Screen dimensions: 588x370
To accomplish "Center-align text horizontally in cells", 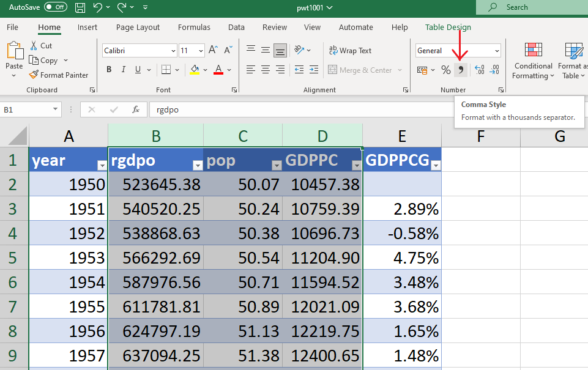I will point(266,70).
